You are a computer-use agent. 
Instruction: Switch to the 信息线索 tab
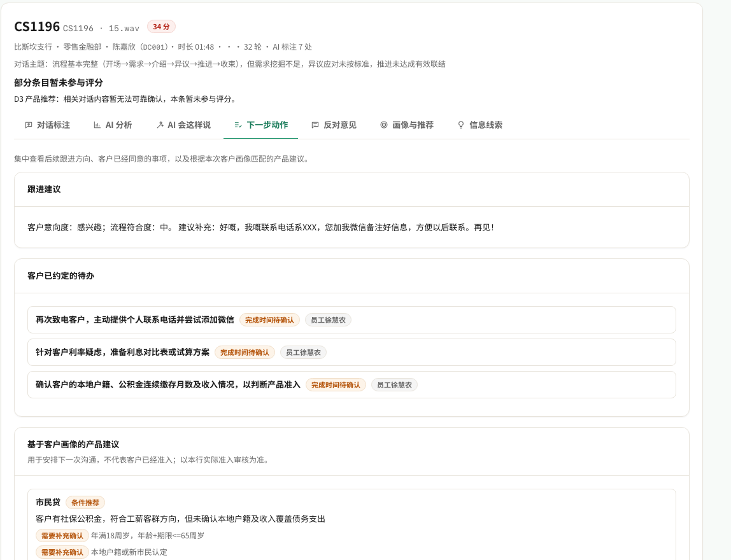coord(479,125)
